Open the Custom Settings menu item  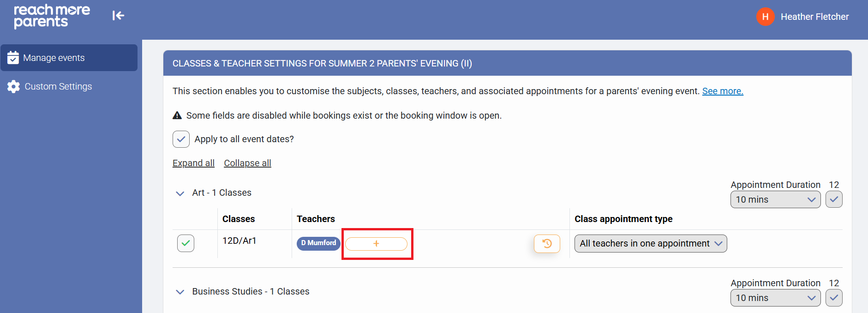(x=58, y=86)
